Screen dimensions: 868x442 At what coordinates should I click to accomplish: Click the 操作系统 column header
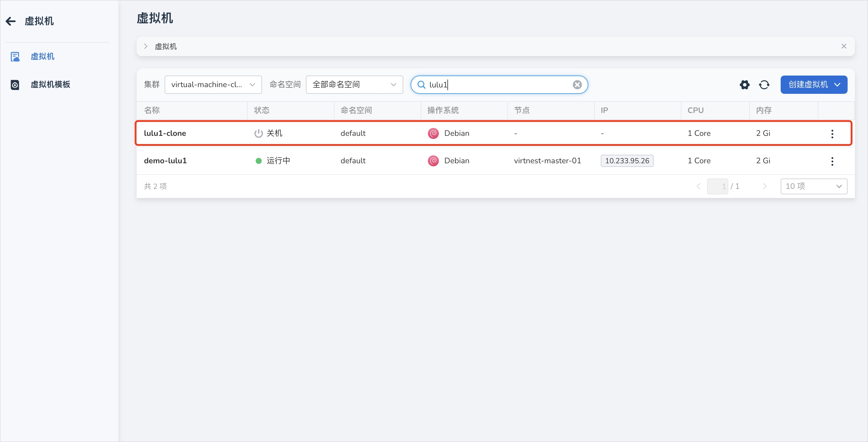(443, 110)
